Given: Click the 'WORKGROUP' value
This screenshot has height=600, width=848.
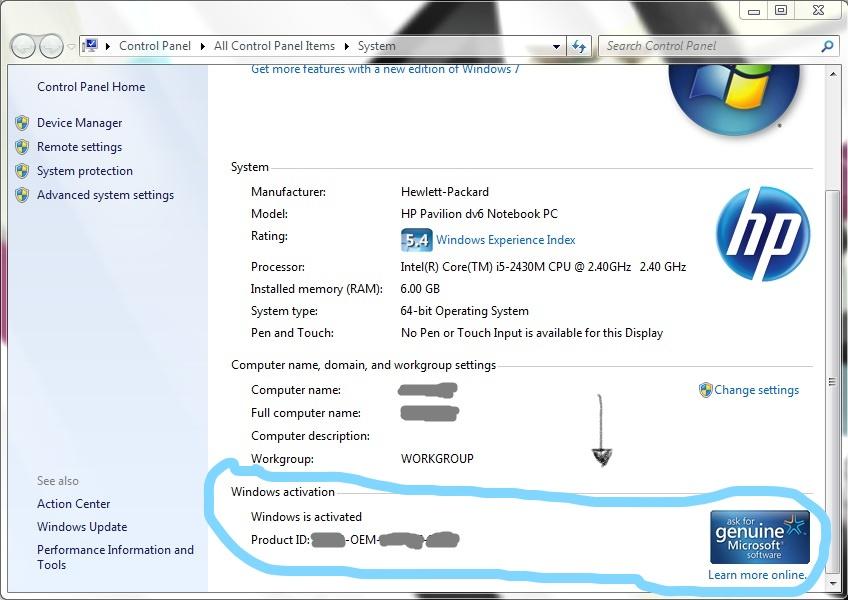Looking at the screenshot, I should pos(437,459).
